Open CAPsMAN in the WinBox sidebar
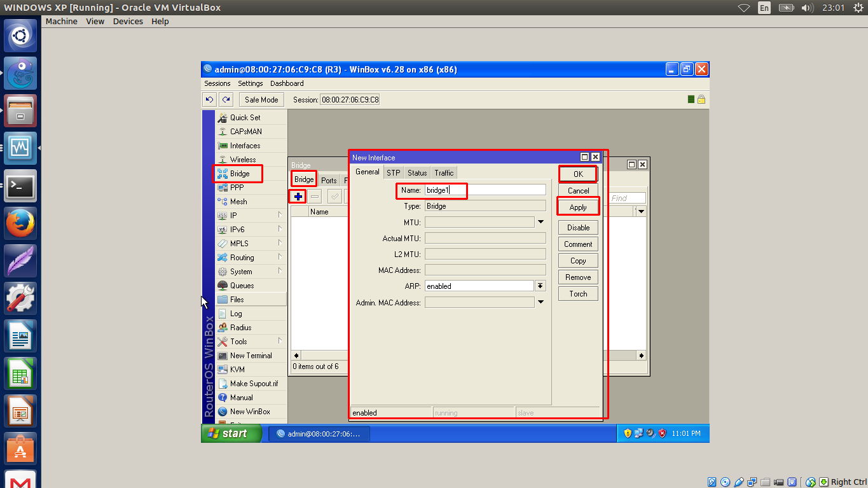This screenshot has height=488, width=868. coord(245,132)
